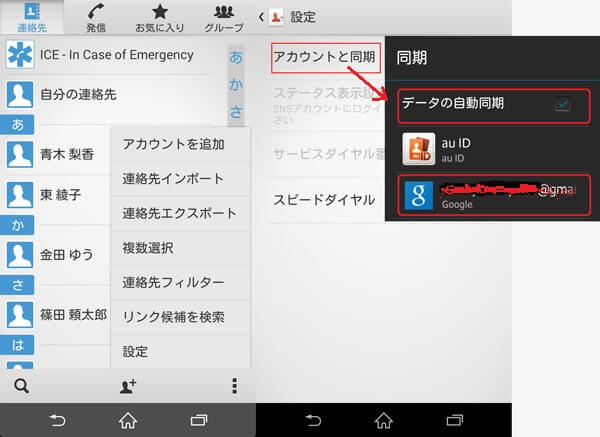This screenshot has height=437, width=600.
Task: Tap back button on right navigation bar
Action: pyautogui.click(x=313, y=421)
